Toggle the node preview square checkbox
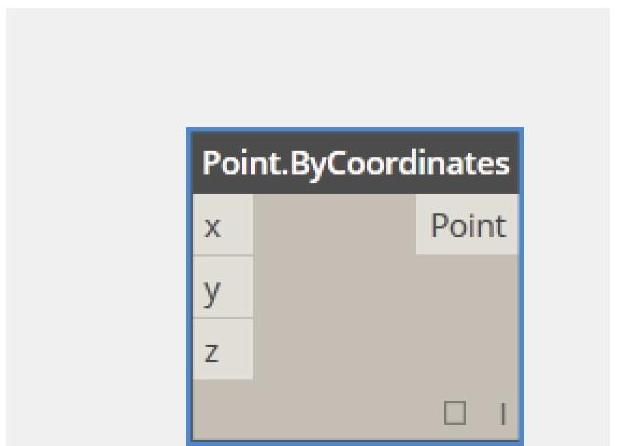This screenshot has height=446, width=627. [455, 413]
